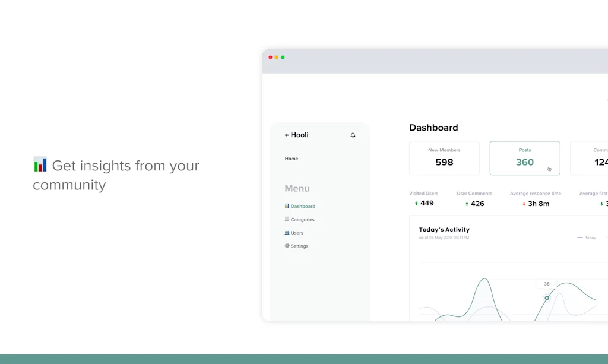Click the notification bell icon
Image resolution: width=608 pixels, height=364 pixels.
click(353, 135)
